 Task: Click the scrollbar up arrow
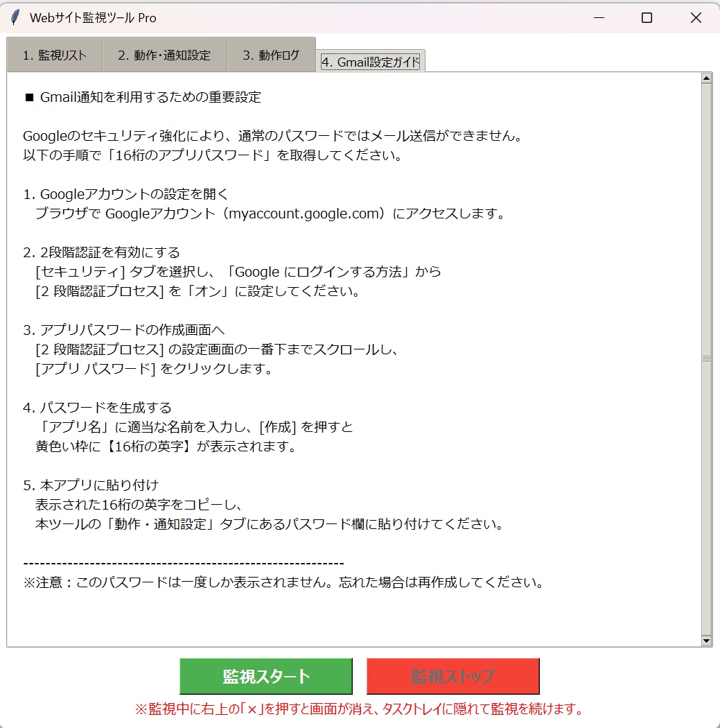(707, 78)
